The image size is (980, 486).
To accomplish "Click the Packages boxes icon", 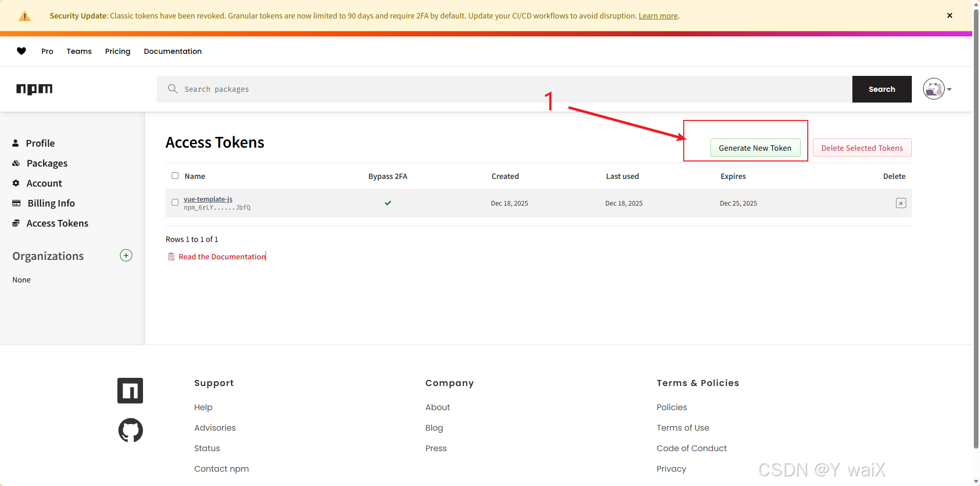I will pos(16,163).
